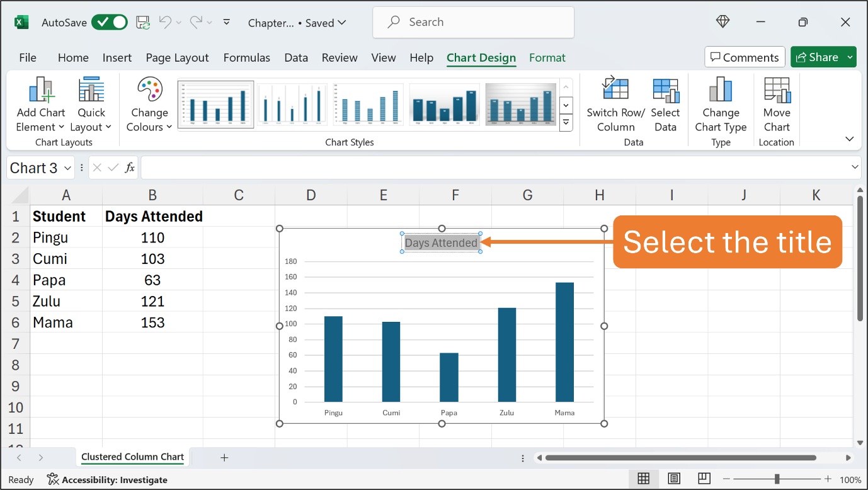Select column B header
This screenshot has height=490, width=868.
click(x=152, y=195)
